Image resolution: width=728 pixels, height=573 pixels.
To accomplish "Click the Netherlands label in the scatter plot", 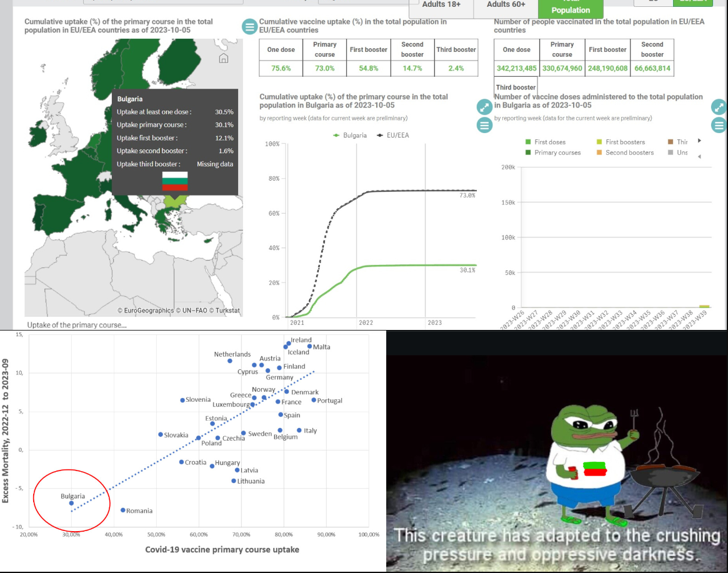I will [232, 354].
